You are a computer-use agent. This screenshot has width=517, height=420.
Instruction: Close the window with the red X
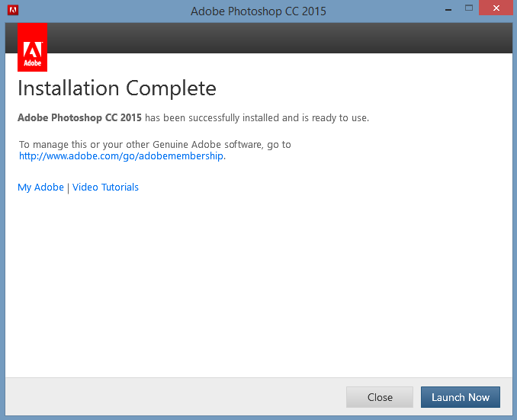click(496, 8)
